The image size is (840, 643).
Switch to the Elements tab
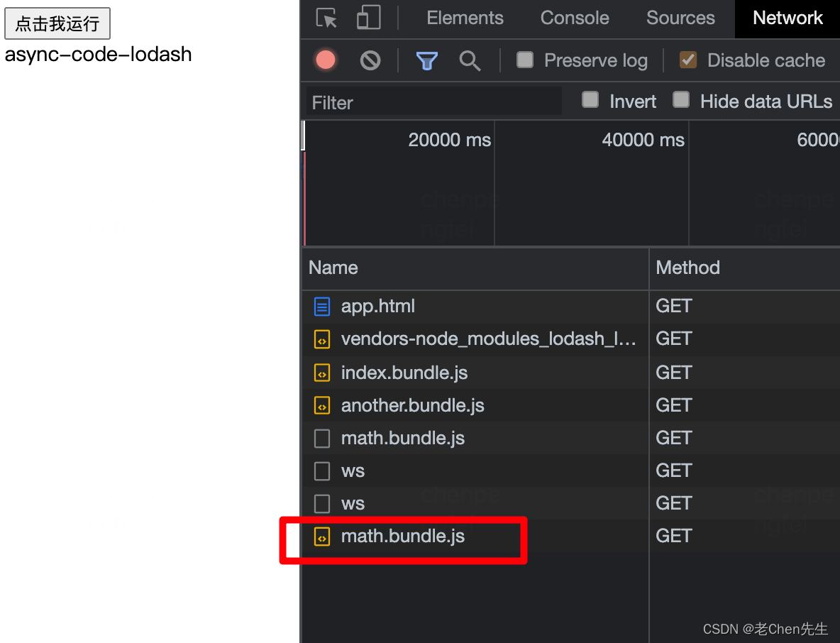465,18
